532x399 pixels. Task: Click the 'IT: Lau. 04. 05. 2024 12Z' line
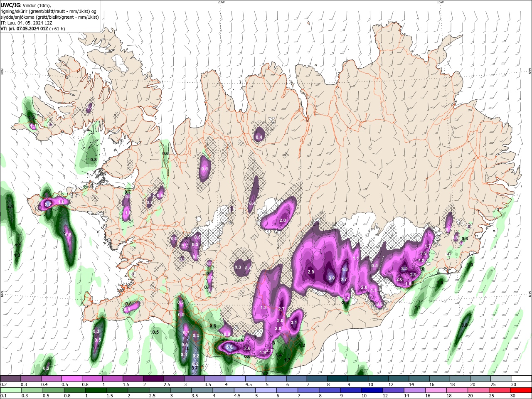click(x=26, y=23)
